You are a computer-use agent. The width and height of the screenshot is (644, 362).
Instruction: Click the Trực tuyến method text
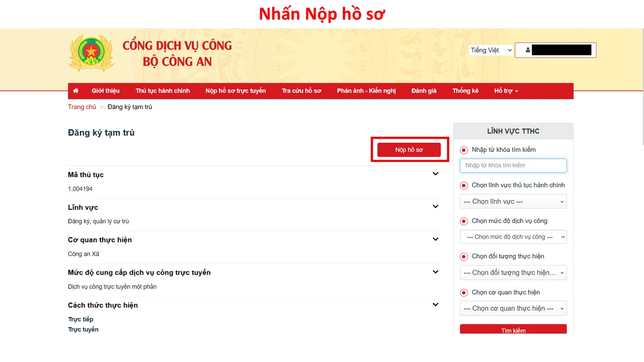[83, 329]
